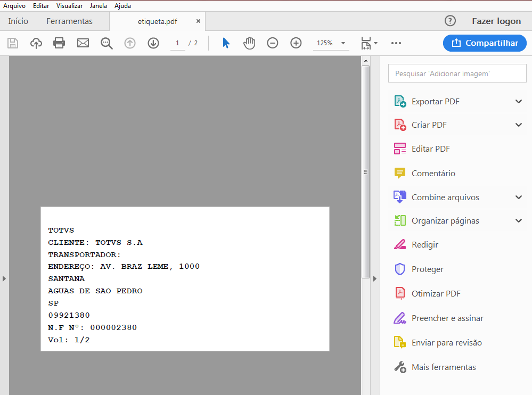Expand the Organizar páginas chevron
This screenshot has height=395, width=532.
(x=519, y=221)
